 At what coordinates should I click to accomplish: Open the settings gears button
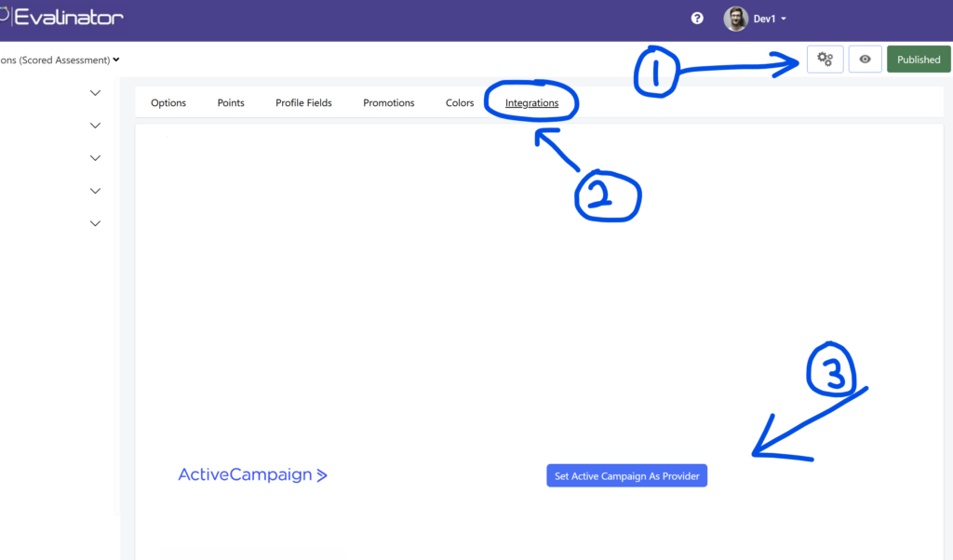825,59
